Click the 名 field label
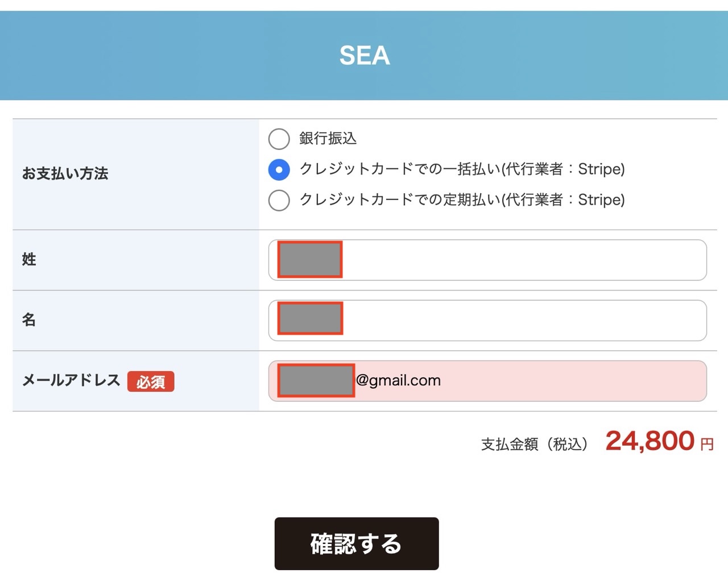Screen dimensions: 728x586 click(x=28, y=320)
